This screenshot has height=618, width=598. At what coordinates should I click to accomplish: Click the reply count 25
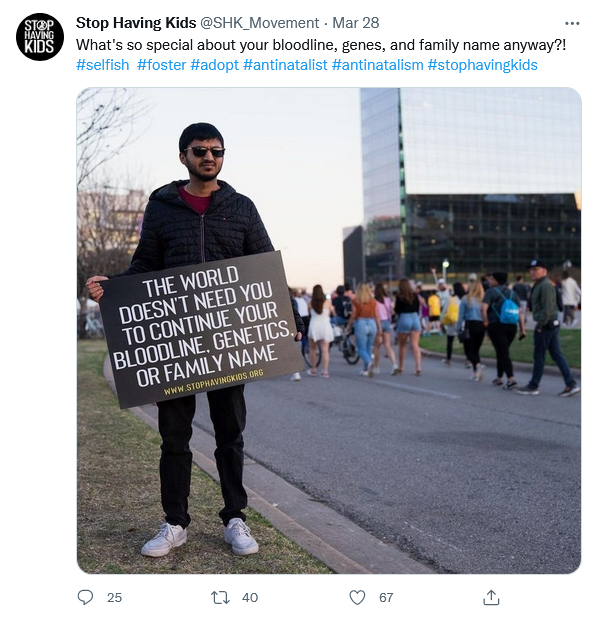(x=114, y=598)
